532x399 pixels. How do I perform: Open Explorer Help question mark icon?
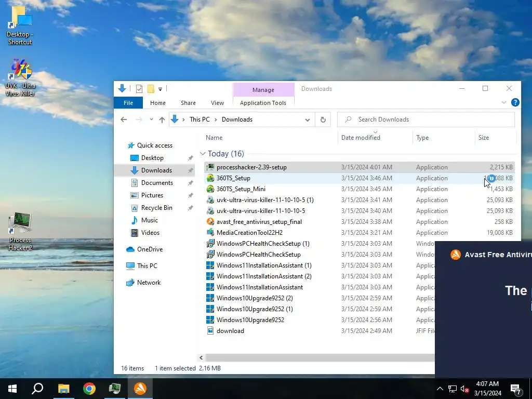(515, 102)
